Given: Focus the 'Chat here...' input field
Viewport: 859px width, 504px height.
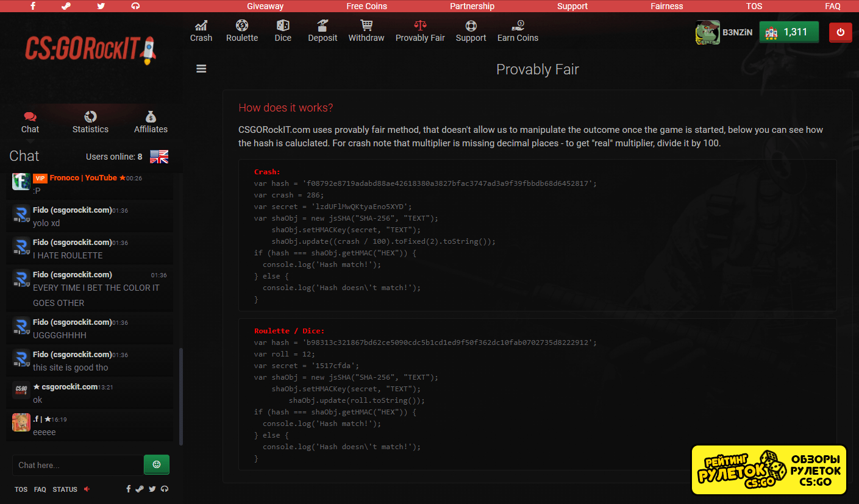Looking at the screenshot, I should (78, 465).
